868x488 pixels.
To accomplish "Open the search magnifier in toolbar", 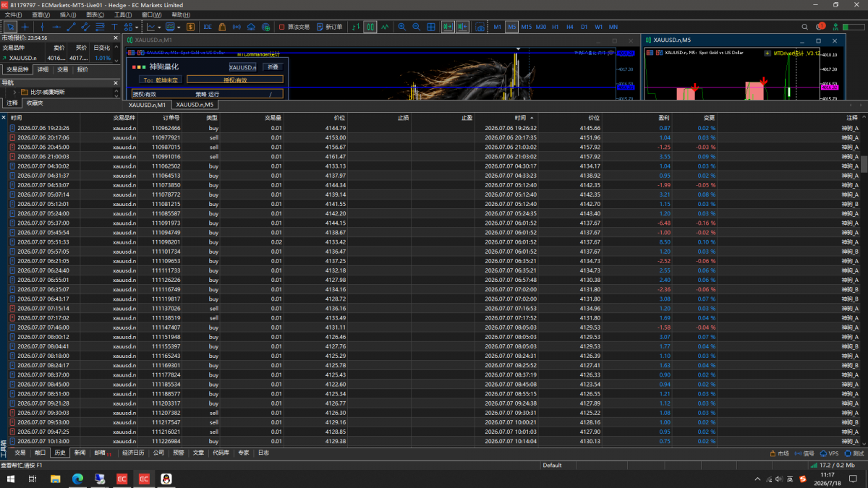I will coord(804,27).
